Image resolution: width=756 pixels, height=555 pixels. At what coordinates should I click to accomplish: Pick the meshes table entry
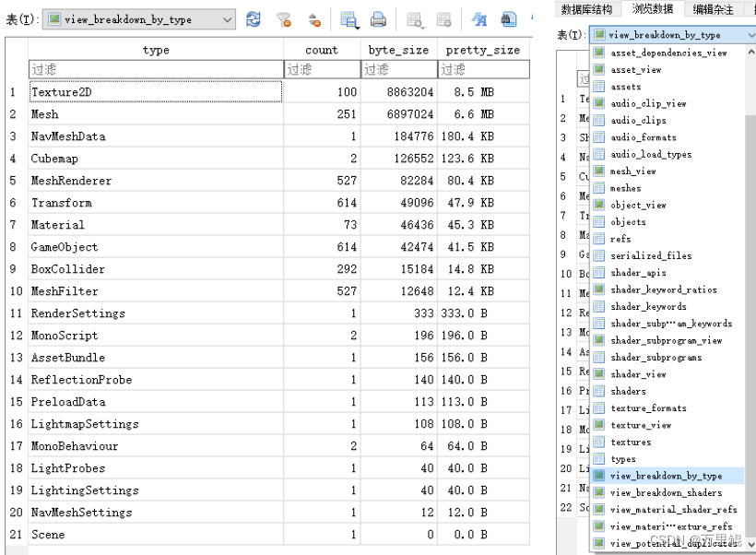pos(668,187)
